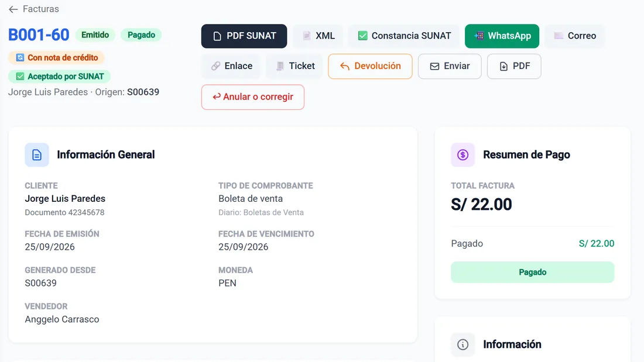Screen dimensions: 644x362
Task: Click the Información General heading
Action: 105,155
